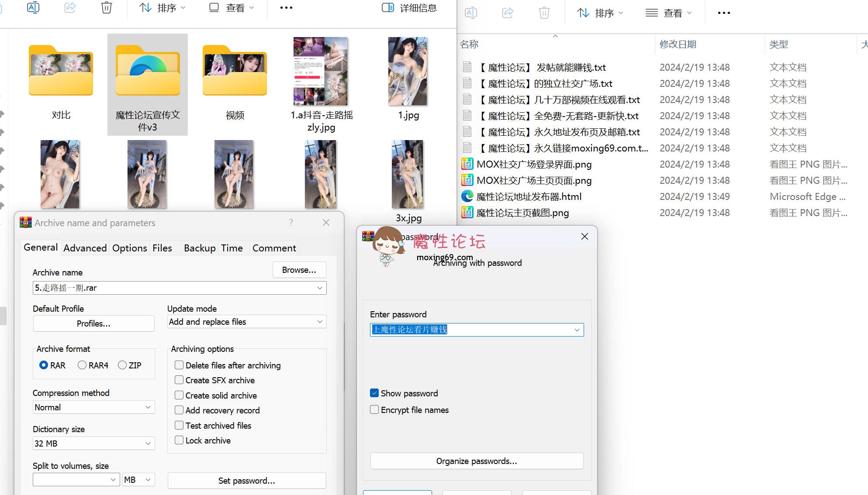The height and width of the screenshot is (495, 868).
Task: Enable Encrypt file names checkbox
Action: click(x=374, y=410)
